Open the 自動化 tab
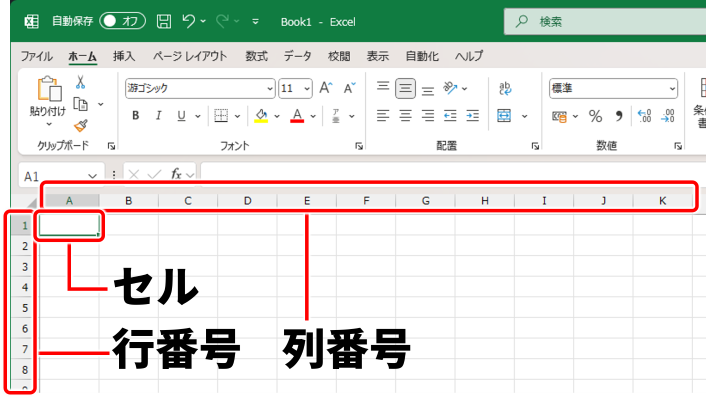 (422, 56)
